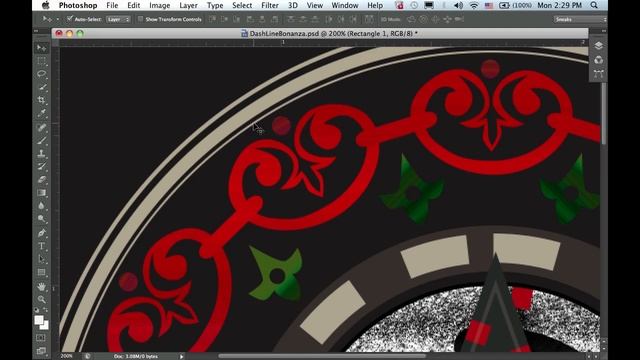Open the Image menu
640x360 pixels.
click(x=160, y=5)
